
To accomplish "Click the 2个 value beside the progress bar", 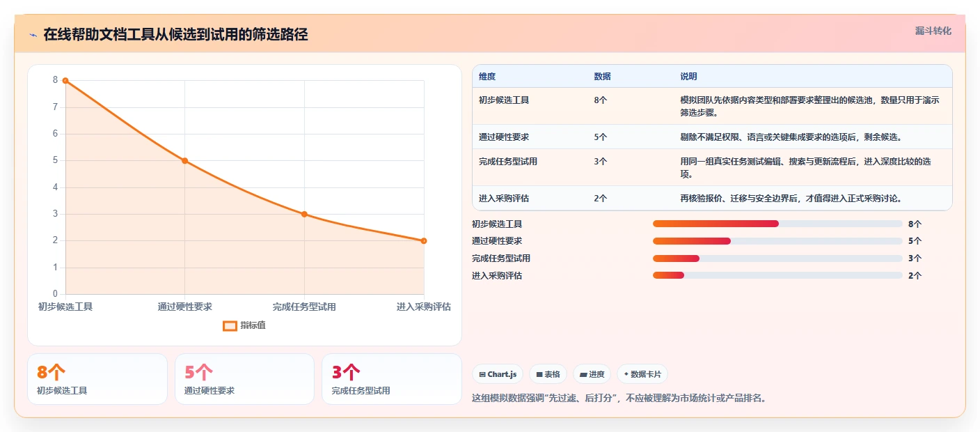I will [915, 276].
